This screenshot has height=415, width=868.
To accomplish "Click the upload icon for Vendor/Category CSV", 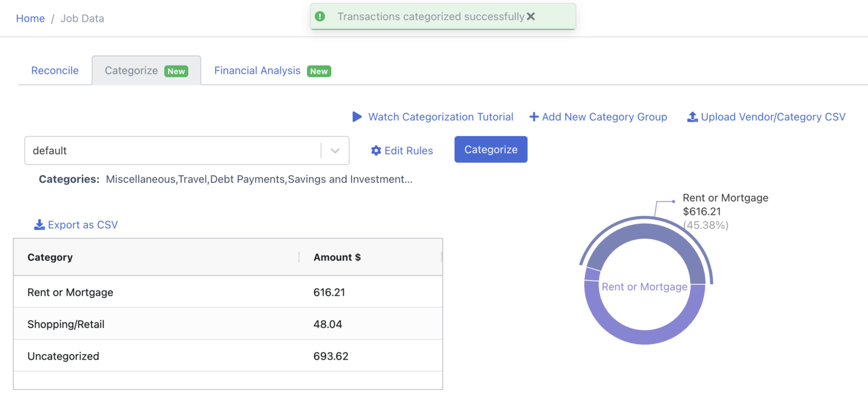I will 693,116.
